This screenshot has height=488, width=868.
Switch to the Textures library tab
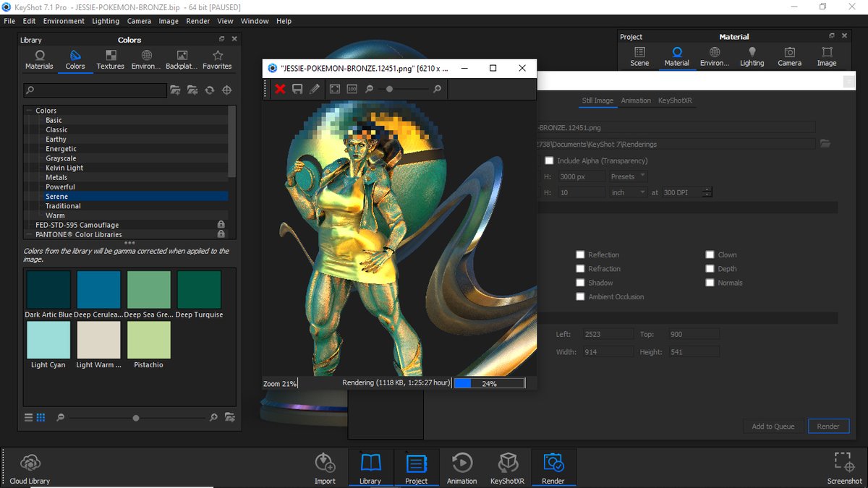110,60
